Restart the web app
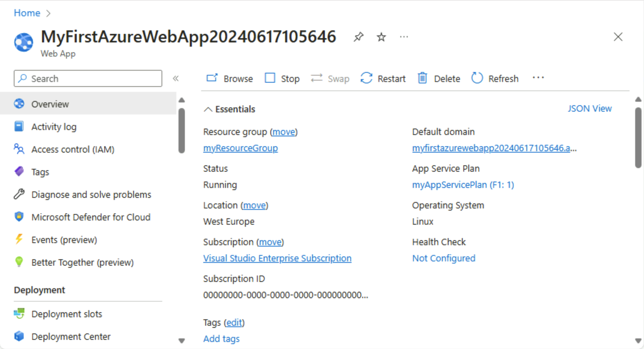 click(383, 78)
